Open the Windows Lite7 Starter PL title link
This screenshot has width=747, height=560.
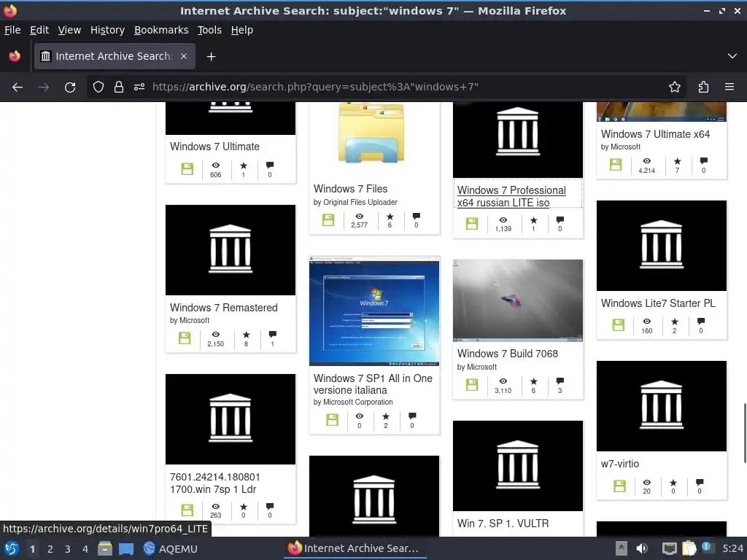659,303
